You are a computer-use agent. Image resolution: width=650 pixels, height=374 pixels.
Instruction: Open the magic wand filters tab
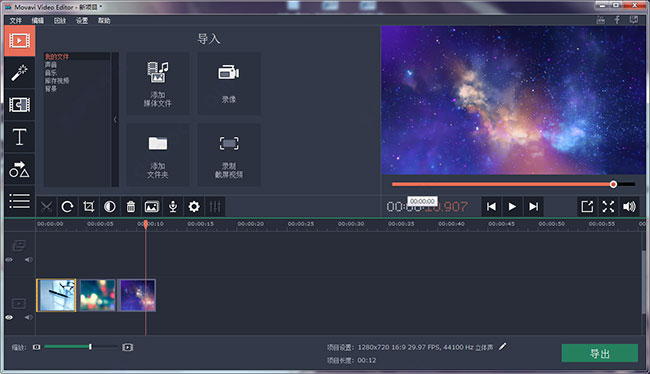point(19,73)
